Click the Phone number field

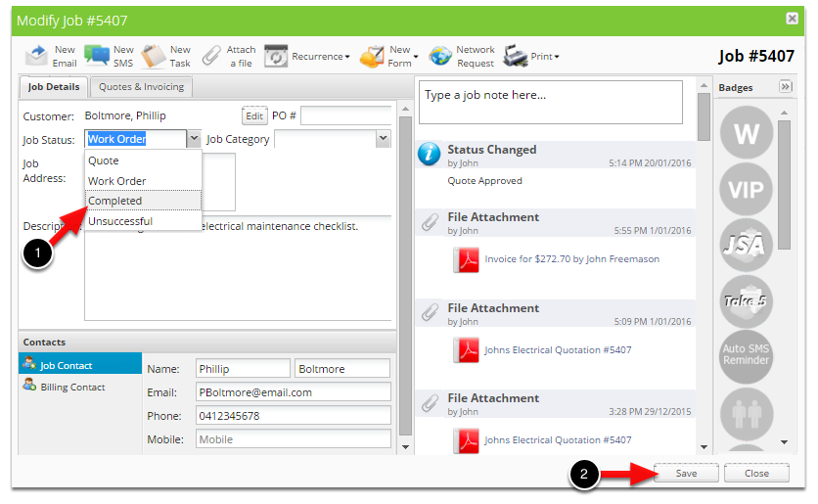point(294,415)
